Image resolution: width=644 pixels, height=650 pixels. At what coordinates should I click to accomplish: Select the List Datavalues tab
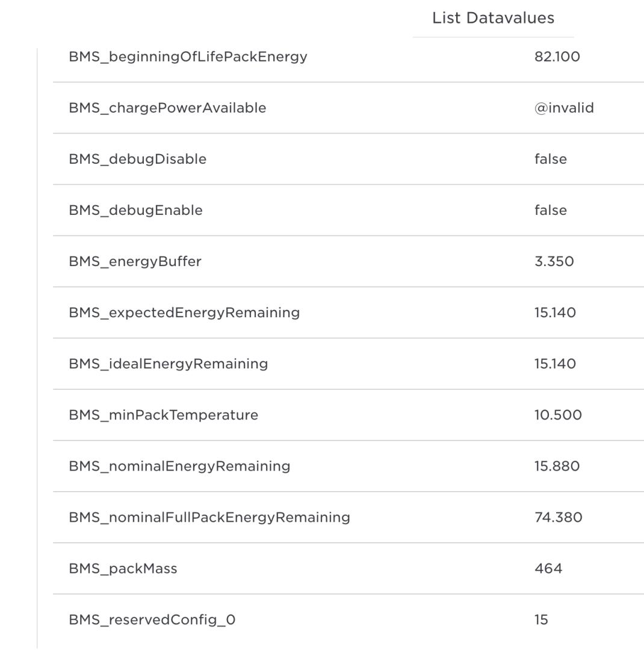tap(493, 18)
